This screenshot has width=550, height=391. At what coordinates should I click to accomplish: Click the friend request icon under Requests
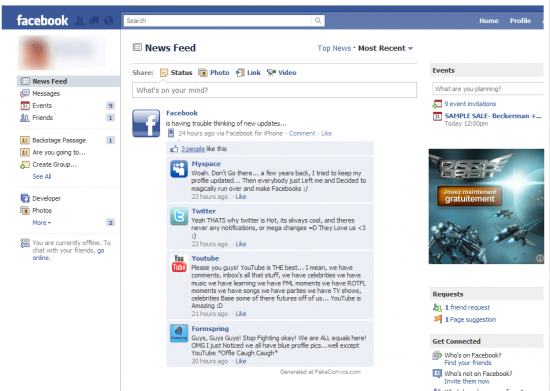tap(437, 308)
